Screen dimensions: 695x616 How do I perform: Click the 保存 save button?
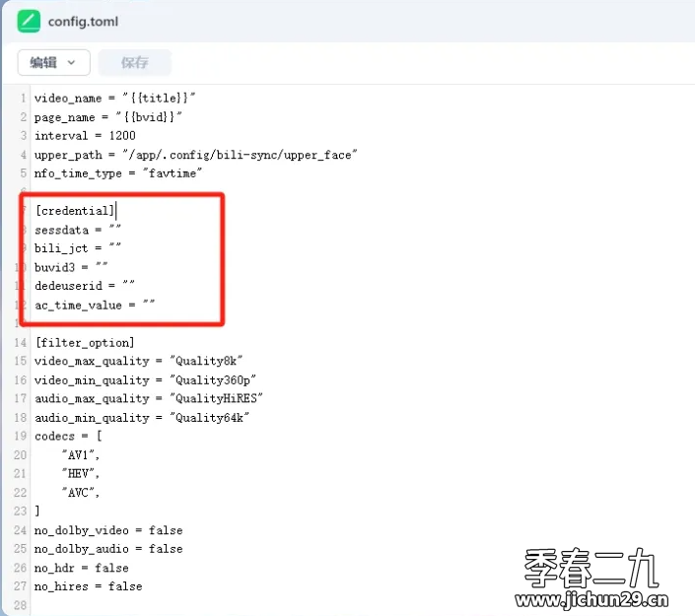(135, 62)
